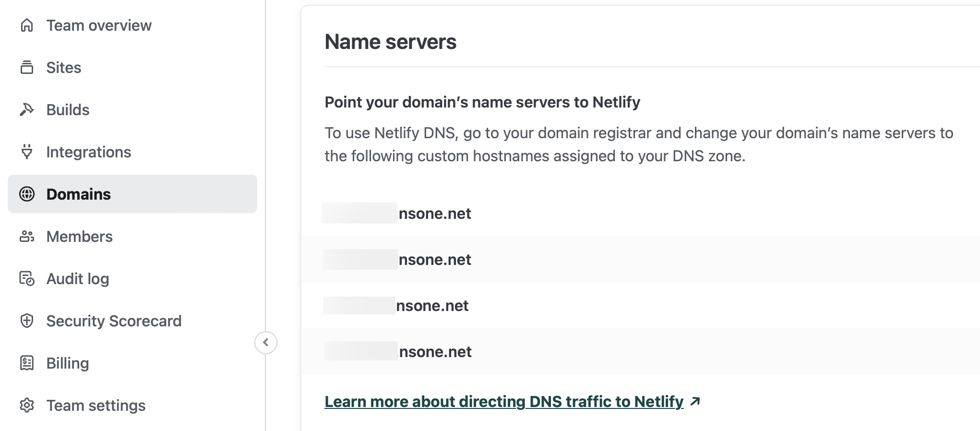Image resolution: width=980 pixels, height=431 pixels.
Task: Click the Integrations plug icon
Action: tap(27, 152)
